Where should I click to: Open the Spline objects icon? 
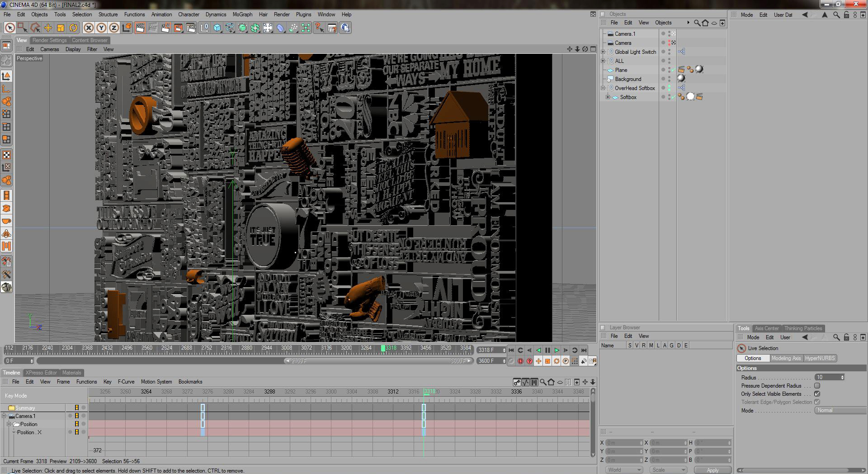coord(230,28)
